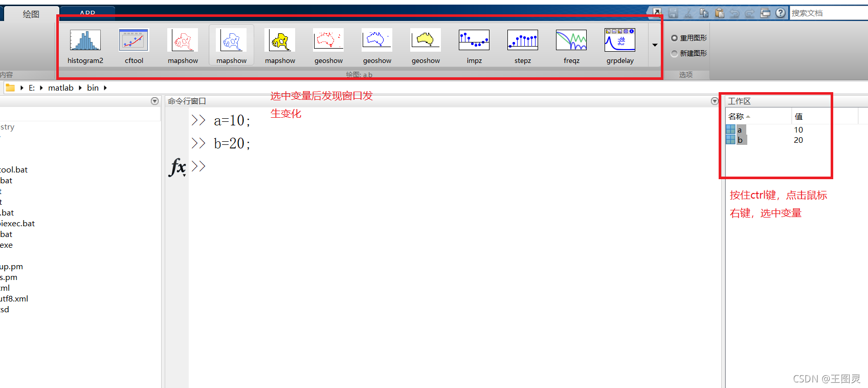The width and height of the screenshot is (868, 388).
Task: Switch to the APP tab
Action: click(x=87, y=13)
